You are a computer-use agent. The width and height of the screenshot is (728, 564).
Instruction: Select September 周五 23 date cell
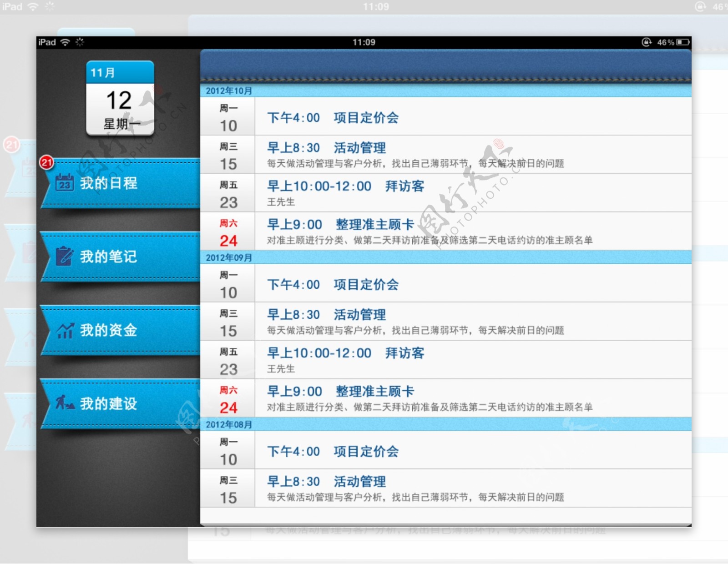228,360
